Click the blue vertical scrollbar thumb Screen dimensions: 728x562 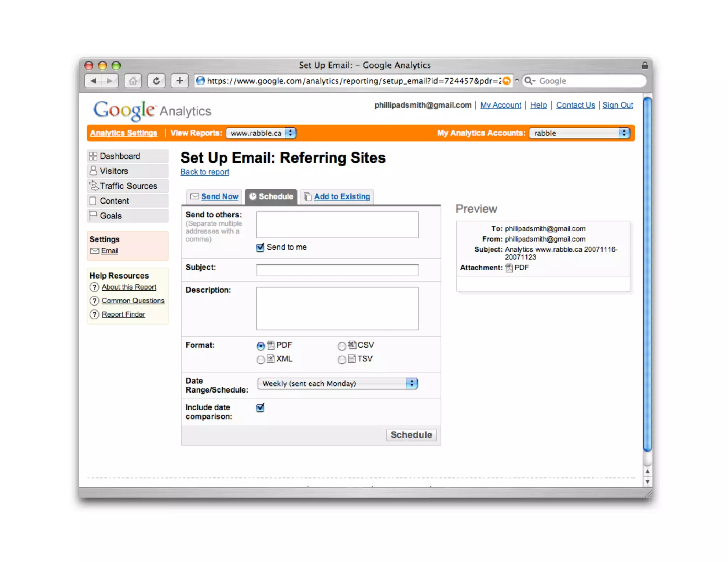tap(647, 274)
